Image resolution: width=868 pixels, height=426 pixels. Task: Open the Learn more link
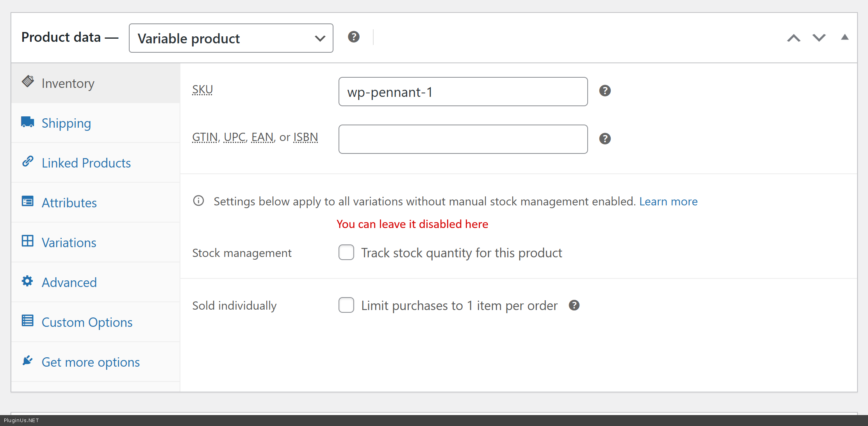click(668, 201)
